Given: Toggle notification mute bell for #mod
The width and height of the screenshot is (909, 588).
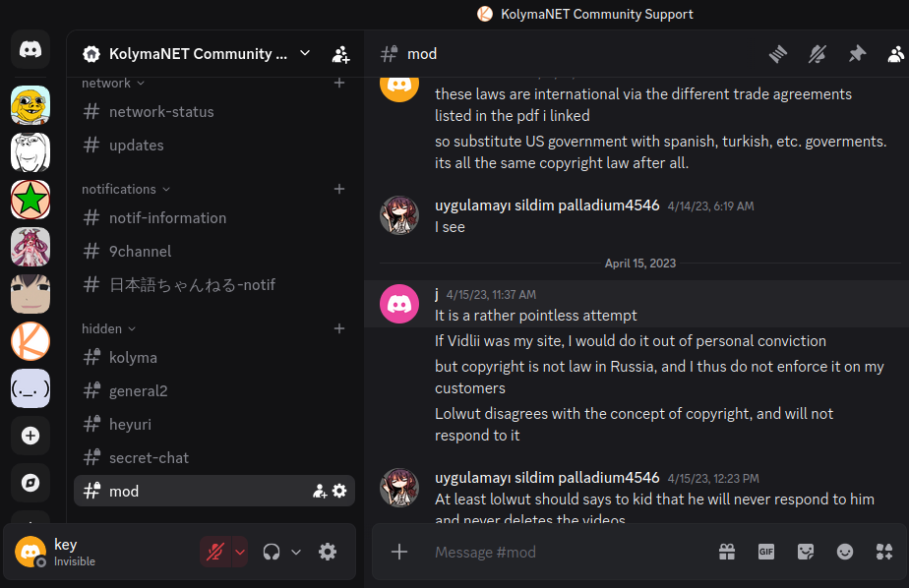Looking at the screenshot, I should point(818,54).
